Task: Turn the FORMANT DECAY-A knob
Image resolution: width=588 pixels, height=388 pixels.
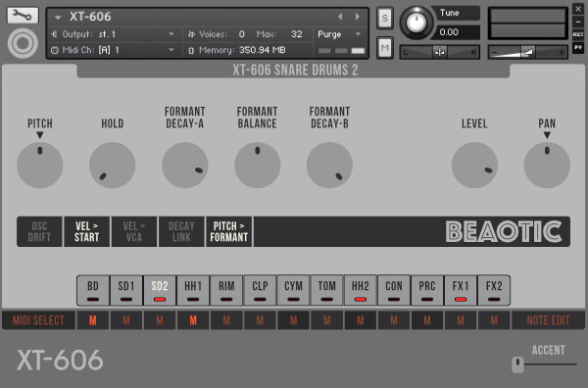Action: coord(185,165)
